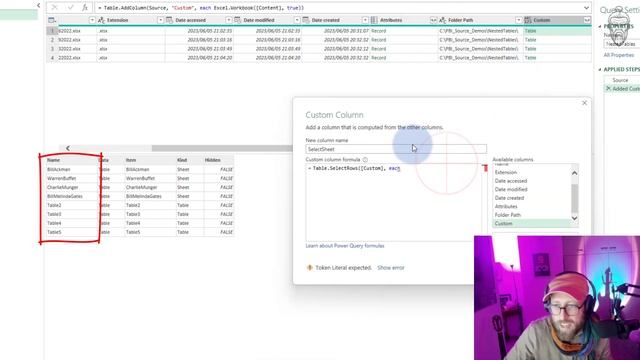Collapse the queries pane with the chevron
The width and height of the screenshot is (640, 360).
(38, 5)
